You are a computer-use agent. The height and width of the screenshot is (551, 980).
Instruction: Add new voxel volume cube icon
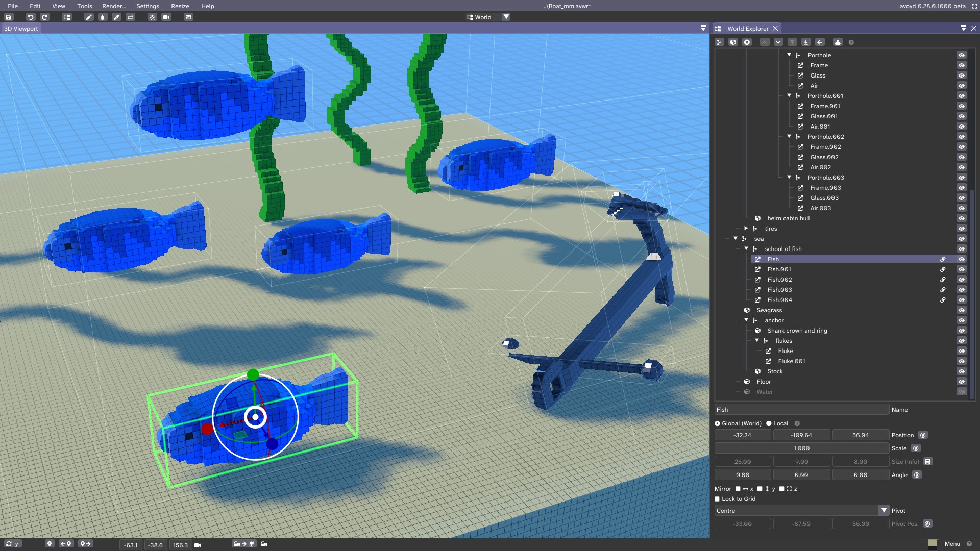[x=733, y=42]
